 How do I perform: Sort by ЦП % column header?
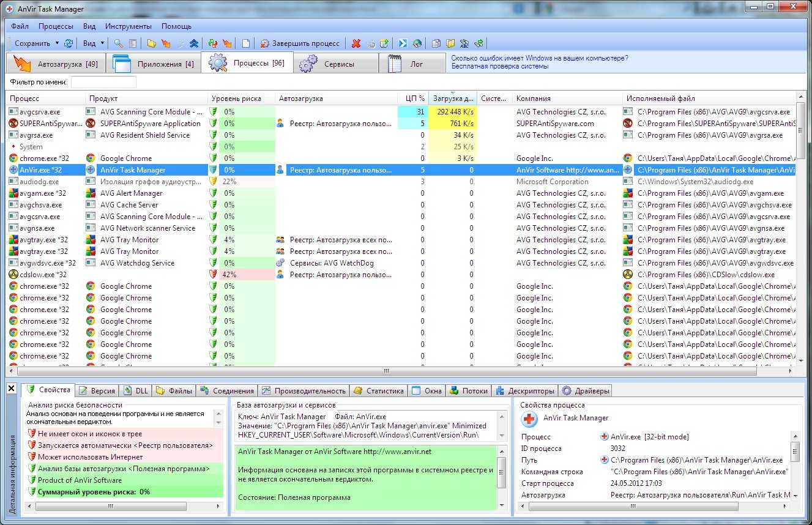click(x=413, y=98)
